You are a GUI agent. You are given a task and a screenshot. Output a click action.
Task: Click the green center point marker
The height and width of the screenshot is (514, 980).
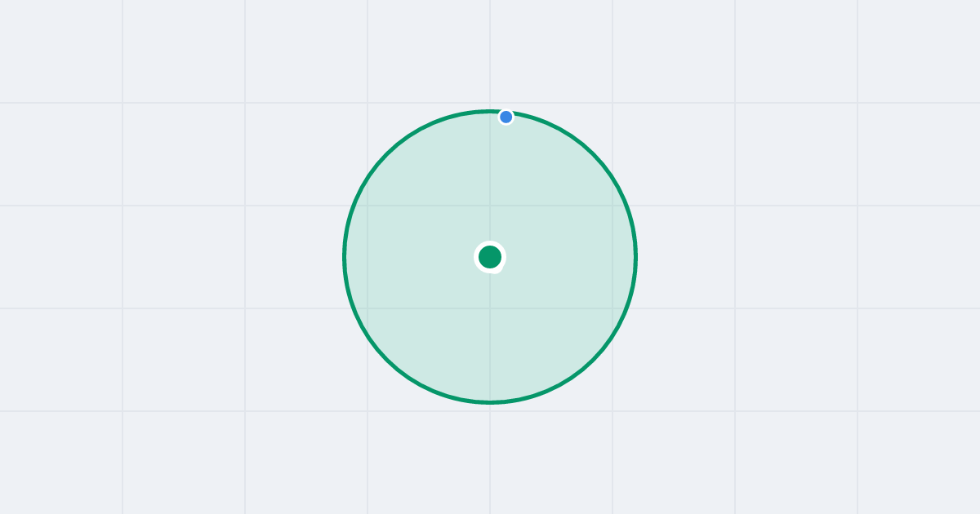tap(490, 257)
